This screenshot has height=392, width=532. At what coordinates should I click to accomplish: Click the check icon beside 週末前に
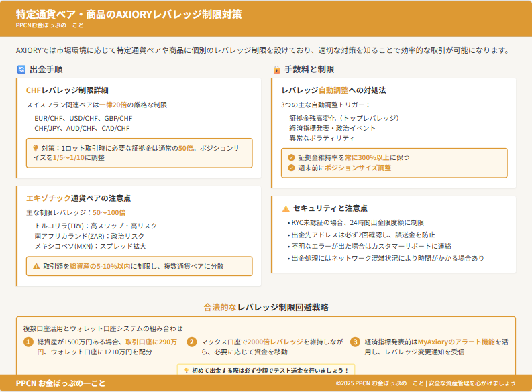point(291,168)
